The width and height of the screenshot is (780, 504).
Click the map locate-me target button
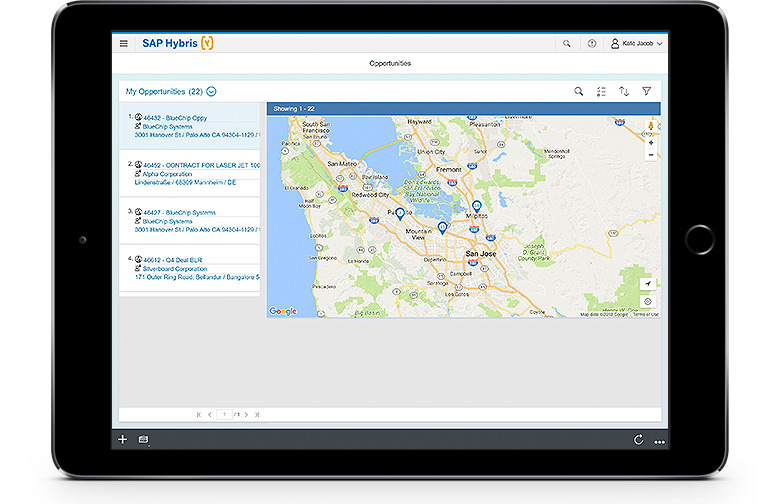(x=648, y=302)
